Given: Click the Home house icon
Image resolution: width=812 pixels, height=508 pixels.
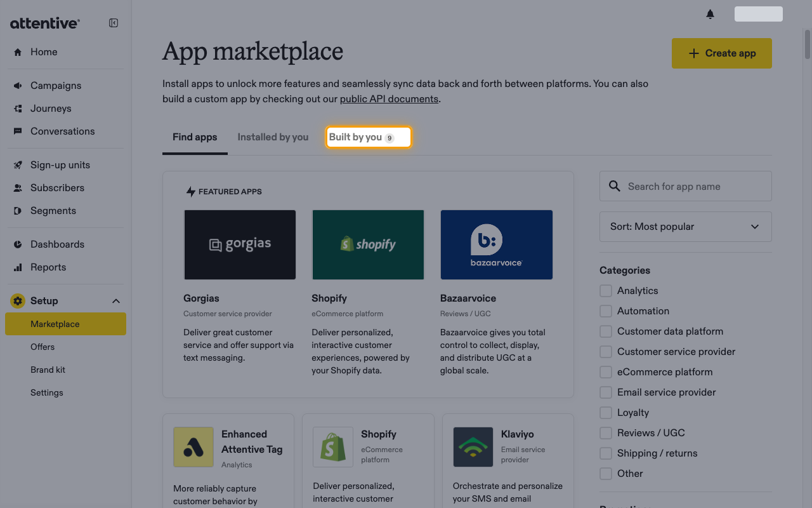Looking at the screenshot, I should [x=18, y=52].
